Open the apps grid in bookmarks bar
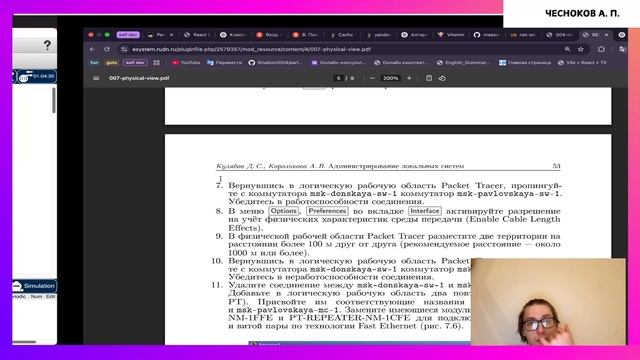 pyautogui.click(x=156, y=62)
